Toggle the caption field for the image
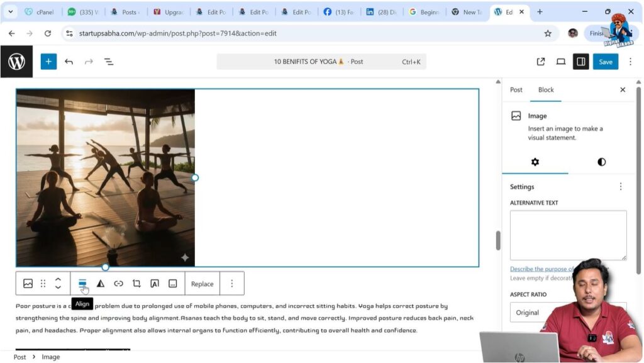 172,283
